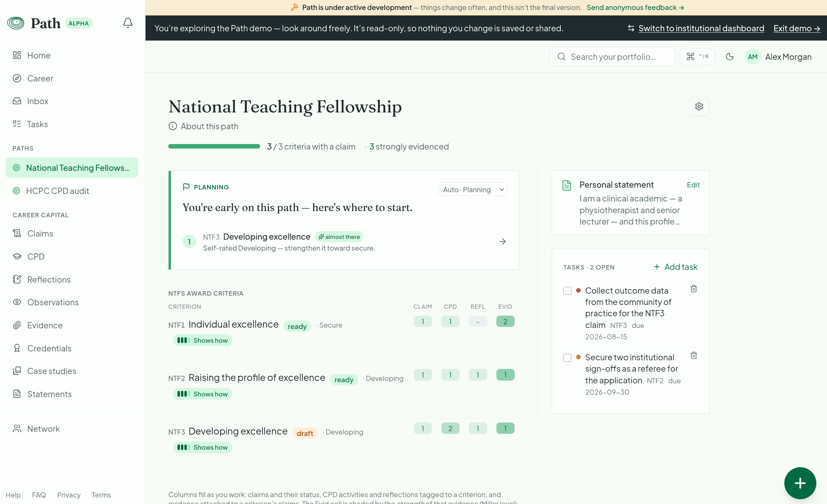Open Case studies section

pyautogui.click(x=72, y=371)
